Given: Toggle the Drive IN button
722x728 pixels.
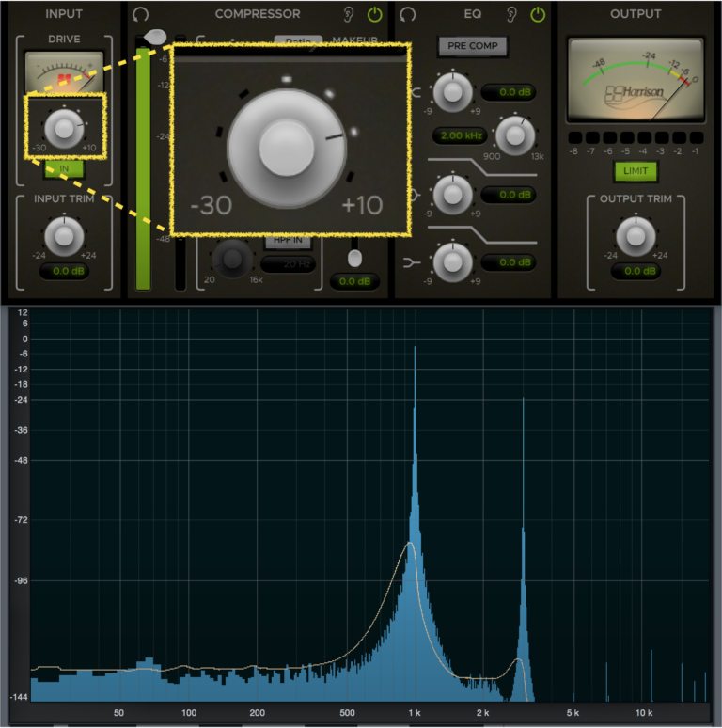Looking at the screenshot, I should (64, 168).
